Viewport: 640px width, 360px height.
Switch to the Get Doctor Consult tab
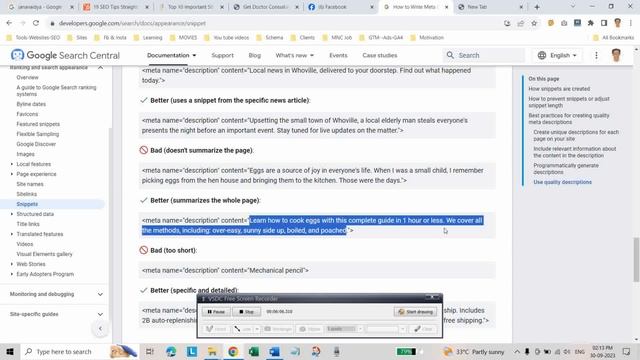pyautogui.click(x=265, y=7)
